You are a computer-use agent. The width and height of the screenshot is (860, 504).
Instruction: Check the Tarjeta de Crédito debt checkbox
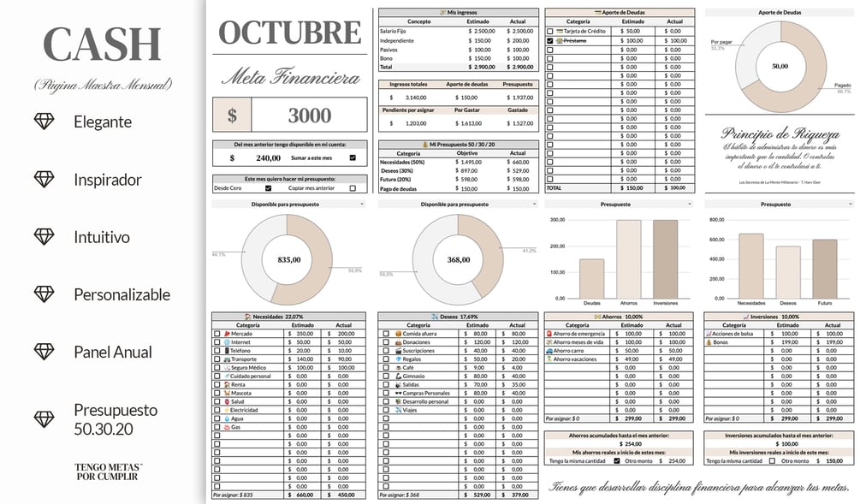point(550,32)
